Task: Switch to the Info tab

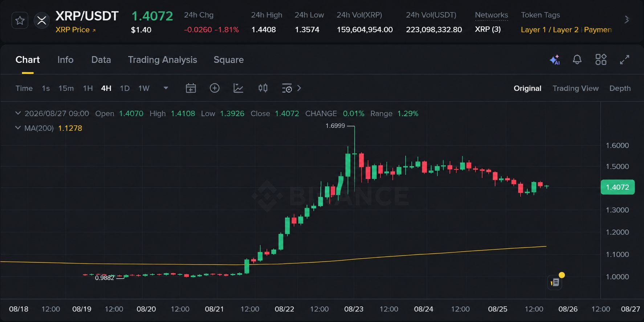Action: (x=65, y=60)
